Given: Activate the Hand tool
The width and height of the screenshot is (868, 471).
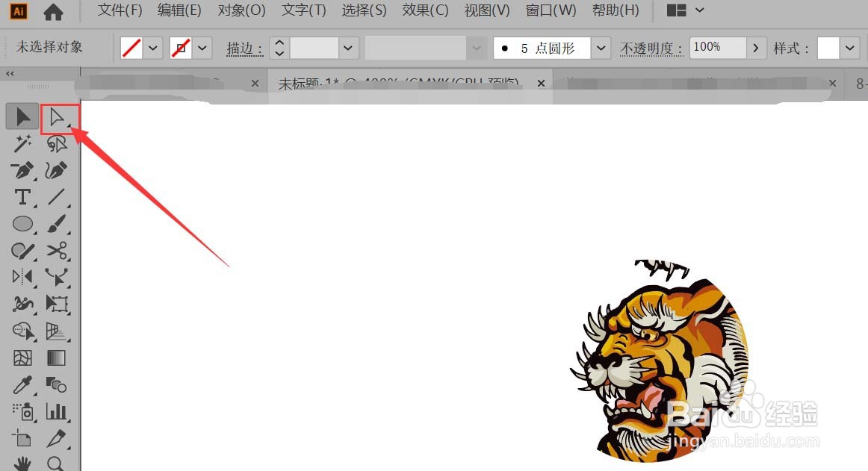Looking at the screenshot, I should 22,464.
